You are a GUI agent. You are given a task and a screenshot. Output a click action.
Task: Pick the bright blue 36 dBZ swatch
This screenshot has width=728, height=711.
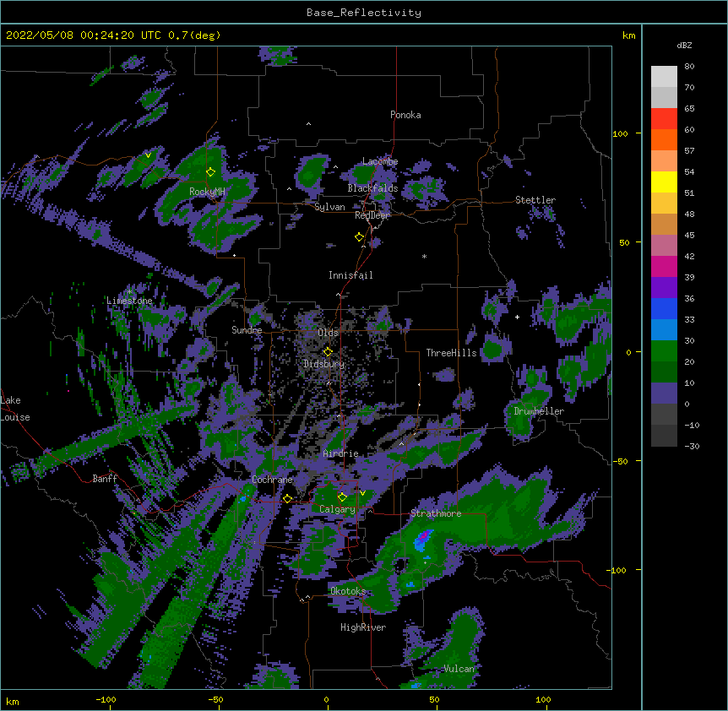coord(664,308)
